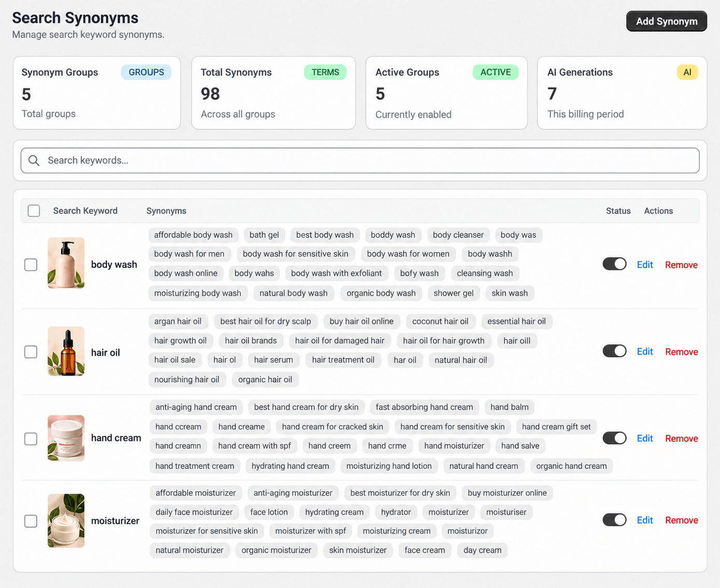Remove the body wash synonym group

click(x=681, y=265)
